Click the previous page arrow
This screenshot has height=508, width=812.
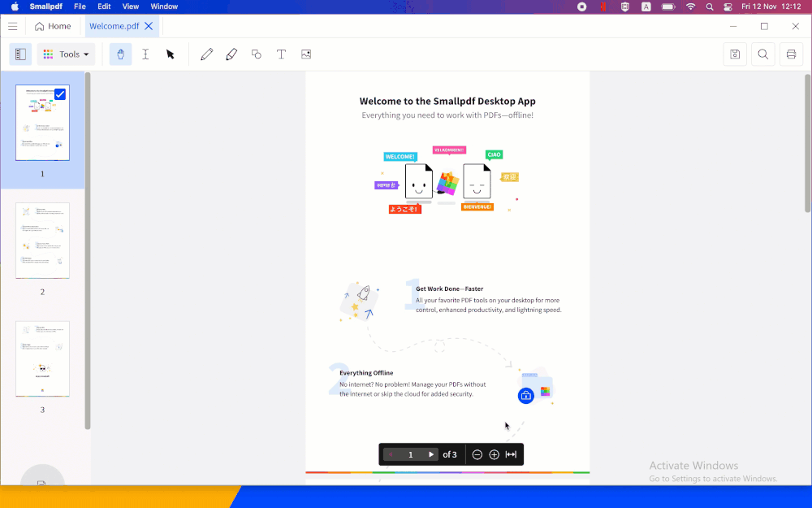[x=391, y=454]
